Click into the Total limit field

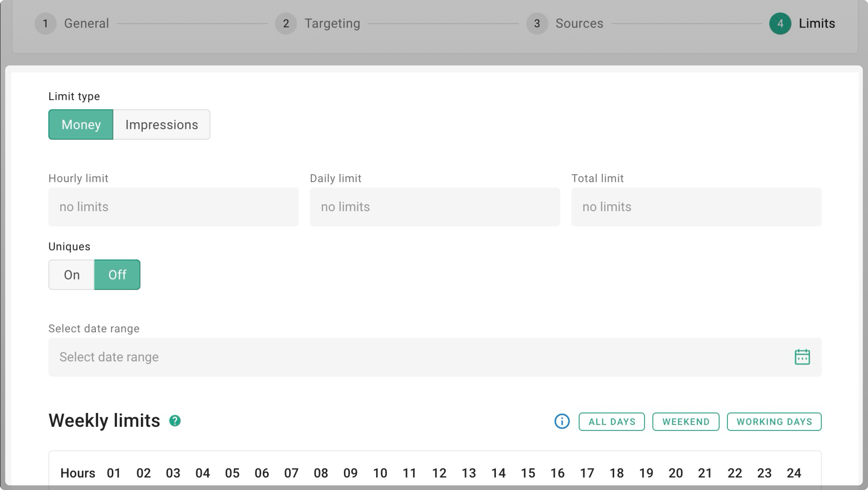click(696, 207)
